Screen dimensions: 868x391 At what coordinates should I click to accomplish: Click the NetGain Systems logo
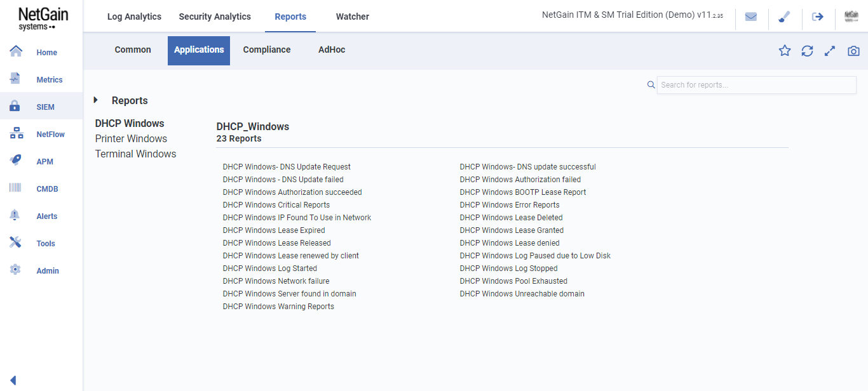(43, 18)
